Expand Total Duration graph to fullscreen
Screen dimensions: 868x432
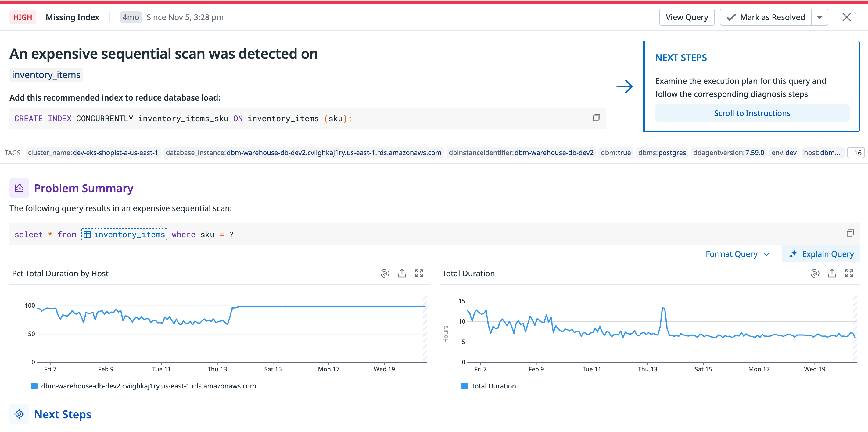[849, 273]
